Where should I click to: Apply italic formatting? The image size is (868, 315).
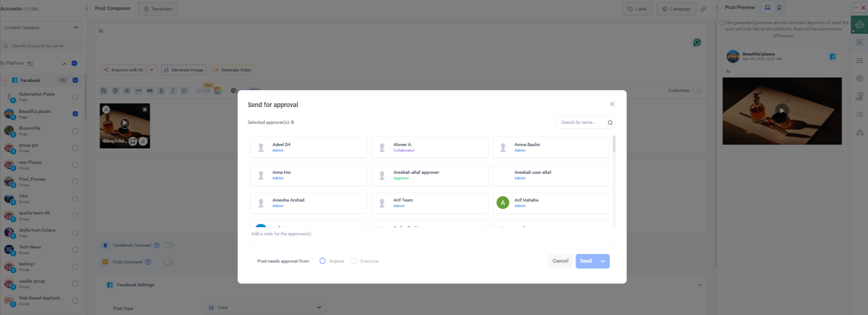click(173, 91)
